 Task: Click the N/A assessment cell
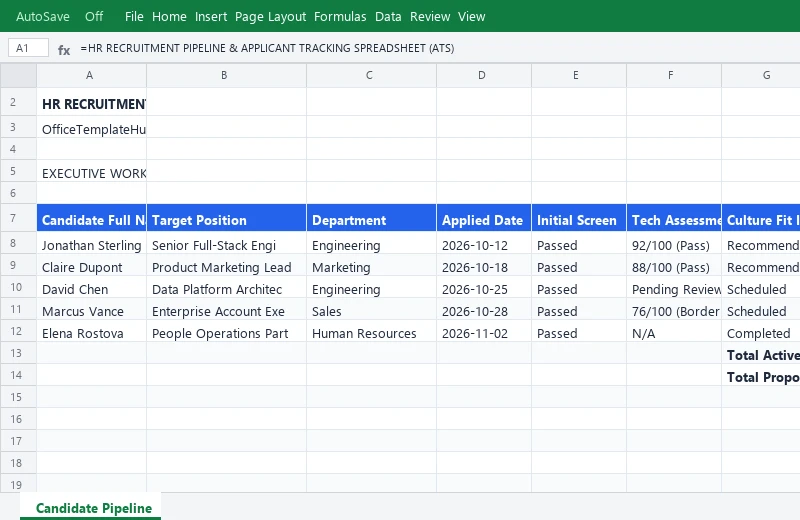click(x=674, y=331)
